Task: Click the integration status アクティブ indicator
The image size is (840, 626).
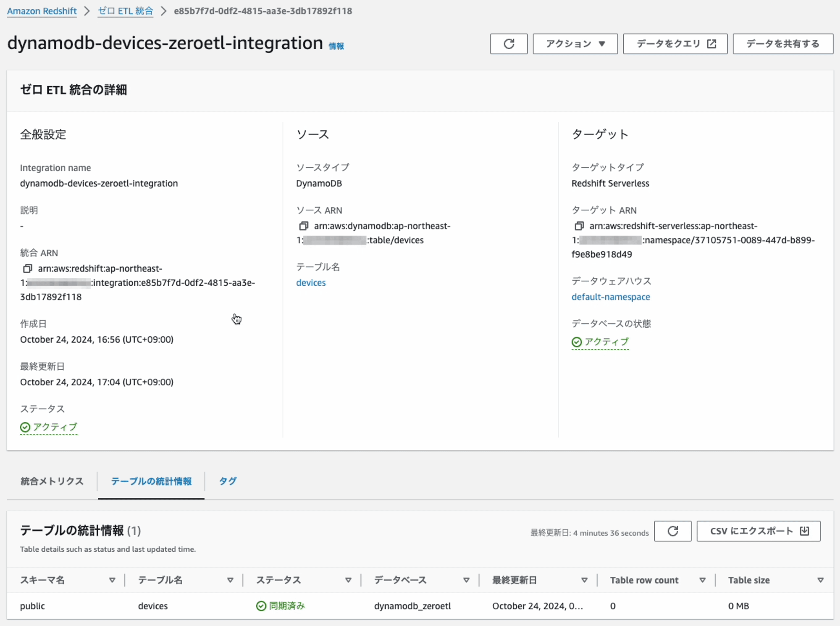Action: (x=49, y=427)
